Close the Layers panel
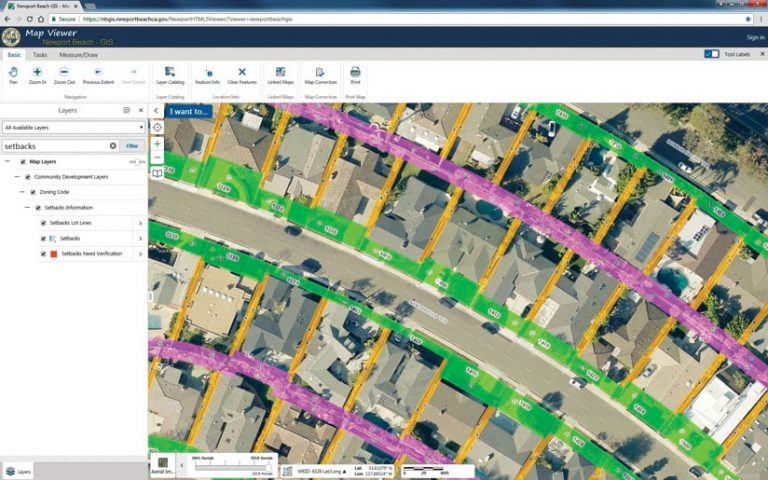 pos(141,110)
